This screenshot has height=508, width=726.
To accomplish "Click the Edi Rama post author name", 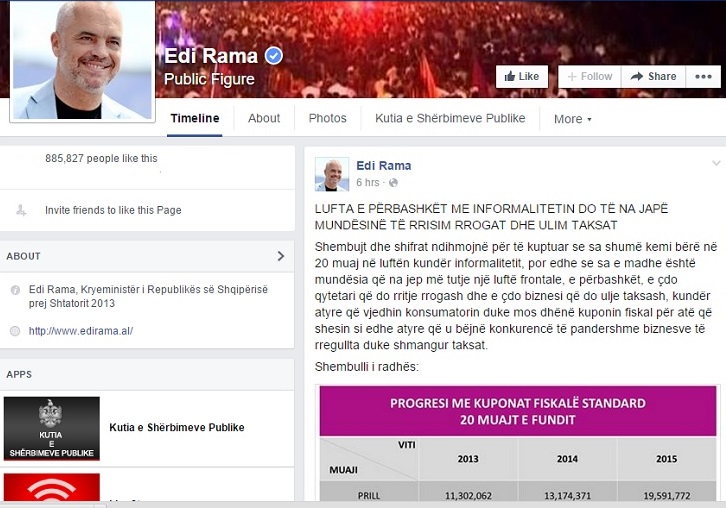I will (383, 166).
